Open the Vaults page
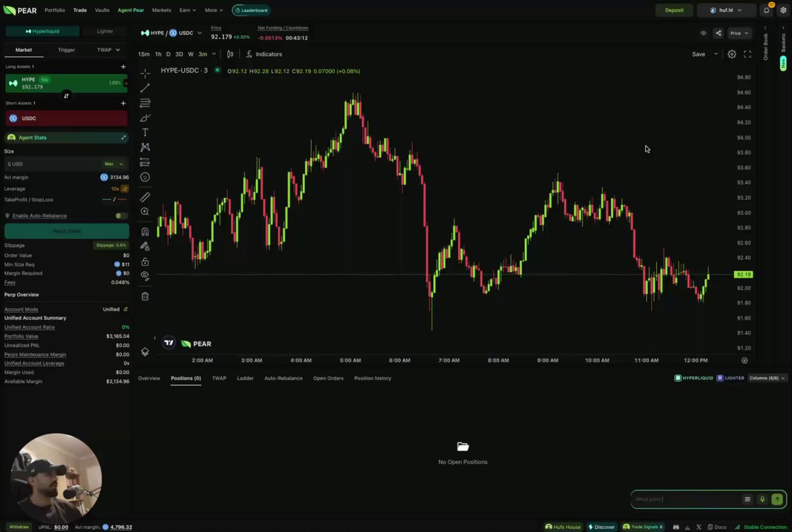Viewport: 792px width, 532px height. pos(102,10)
